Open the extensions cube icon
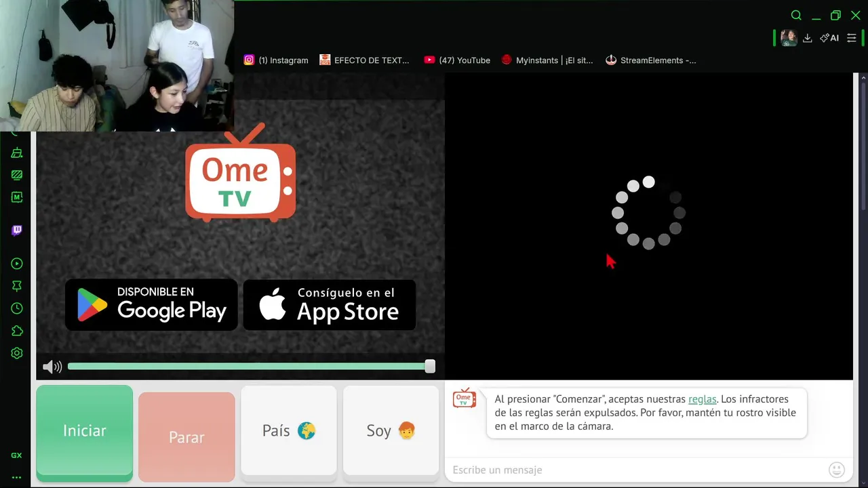This screenshot has width=868, height=488. click(17, 331)
